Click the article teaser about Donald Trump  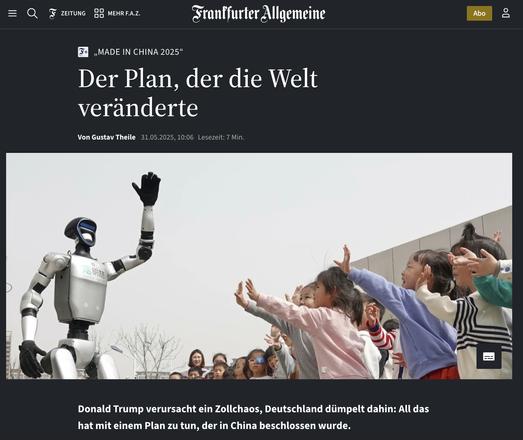tap(253, 417)
